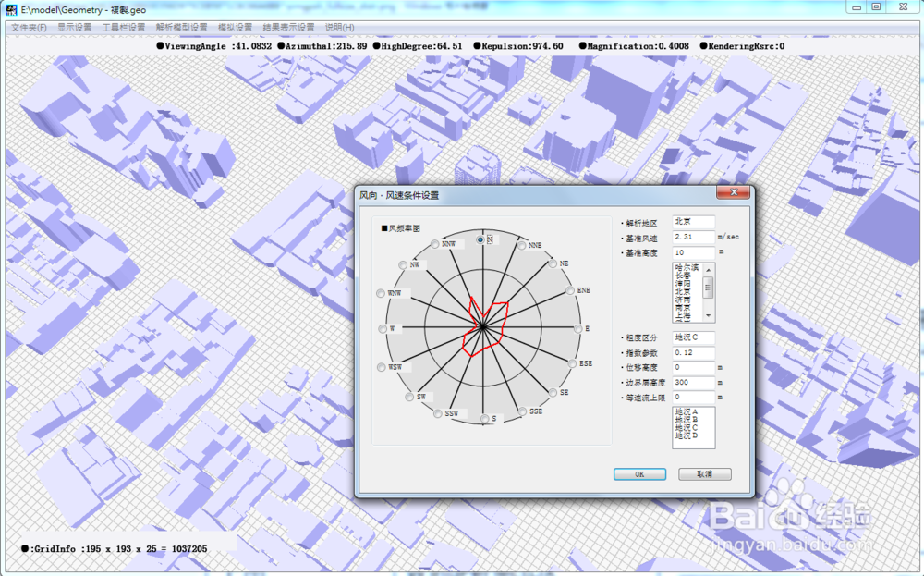The width and height of the screenshot is (924, 576).
Task: Pick the WSW wind direction radio button
Action: pos(382,367)
